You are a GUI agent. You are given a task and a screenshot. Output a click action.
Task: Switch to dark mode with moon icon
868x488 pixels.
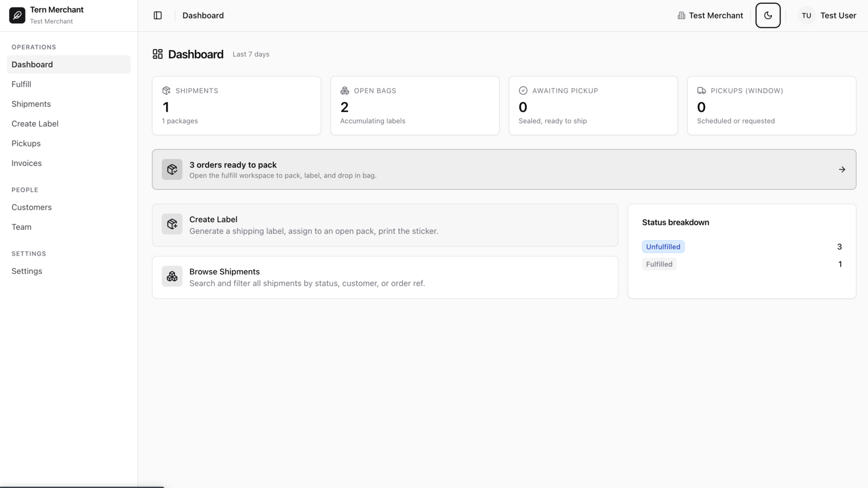[768, 15]
